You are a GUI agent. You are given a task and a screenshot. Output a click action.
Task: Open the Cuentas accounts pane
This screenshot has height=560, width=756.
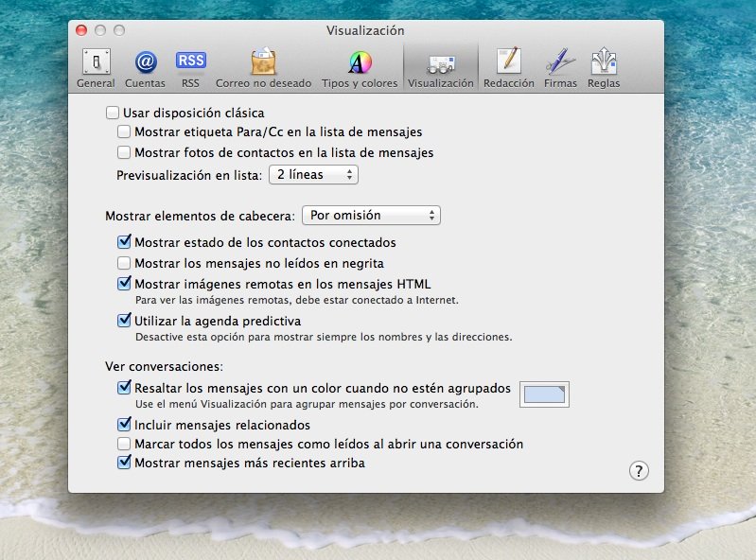click(x=145, y=68)
